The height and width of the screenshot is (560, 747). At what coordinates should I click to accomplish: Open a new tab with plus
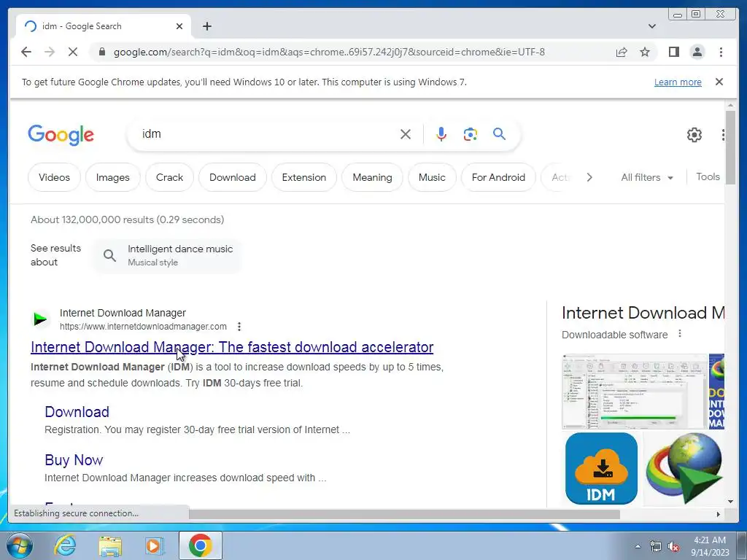(x=206, y=26)
